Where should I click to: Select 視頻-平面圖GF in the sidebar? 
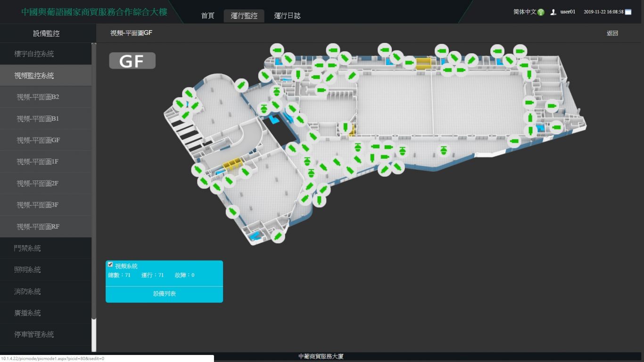tap(46, 140)
